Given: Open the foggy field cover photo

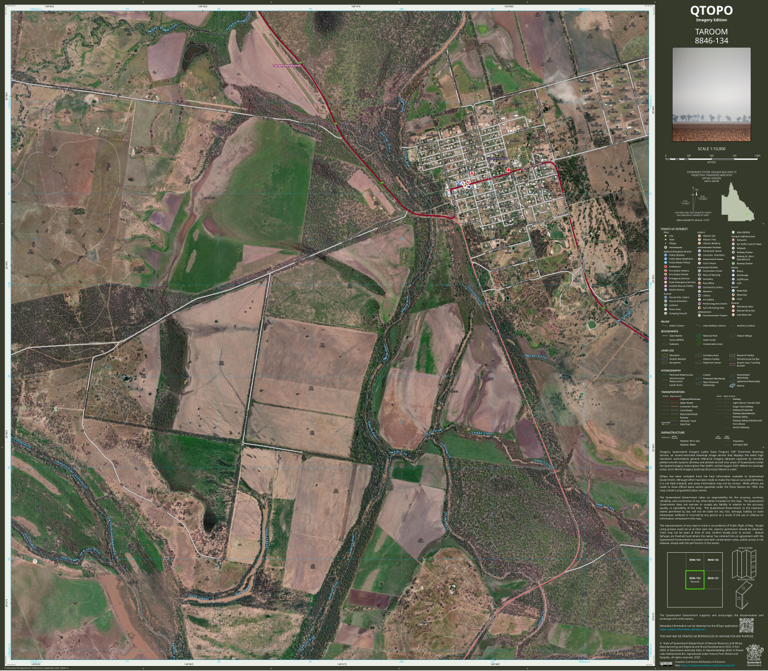Looking at the screenshot, I should point(711,94).
